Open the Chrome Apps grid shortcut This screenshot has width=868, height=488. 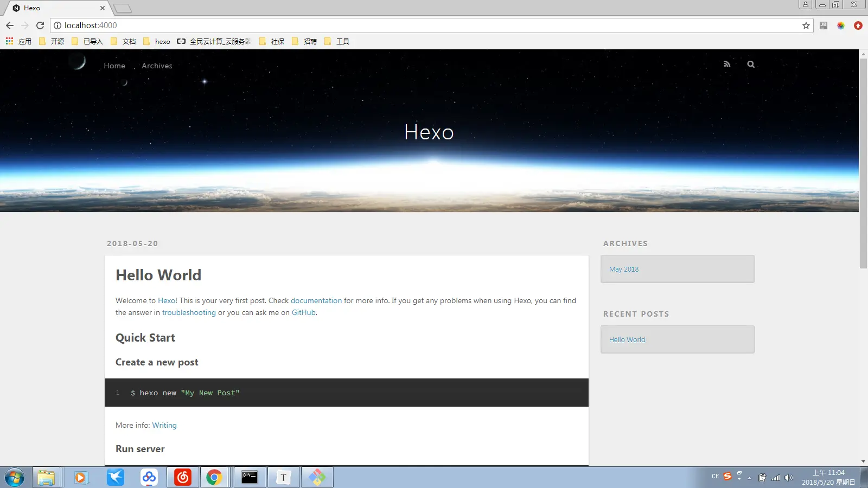click(x=19, y=41)
